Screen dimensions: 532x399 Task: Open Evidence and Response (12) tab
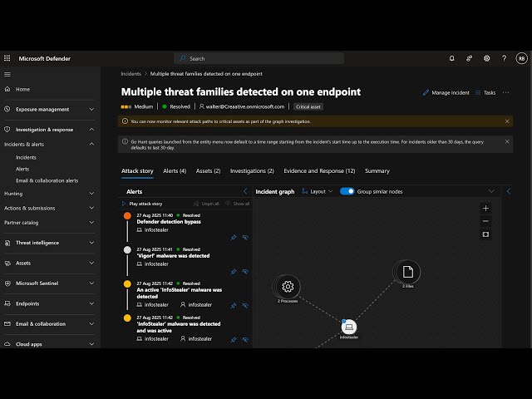(319, 171)
